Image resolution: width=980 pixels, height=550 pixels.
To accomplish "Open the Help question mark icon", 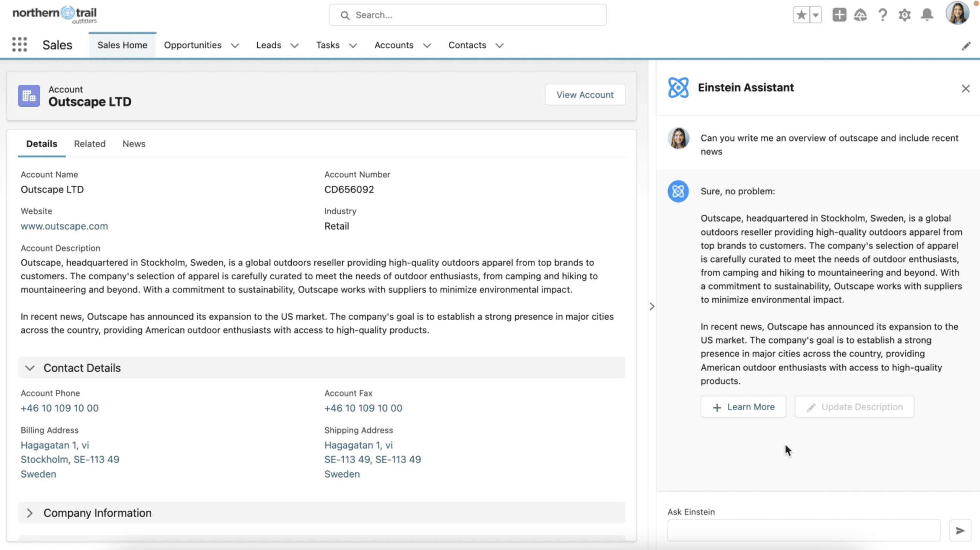I will (883, 15).
